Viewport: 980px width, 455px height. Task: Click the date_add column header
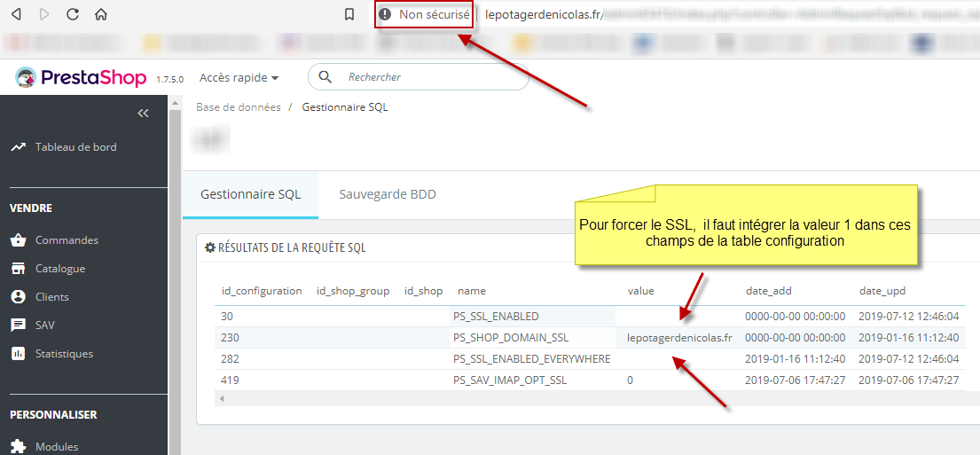[768, 291]
